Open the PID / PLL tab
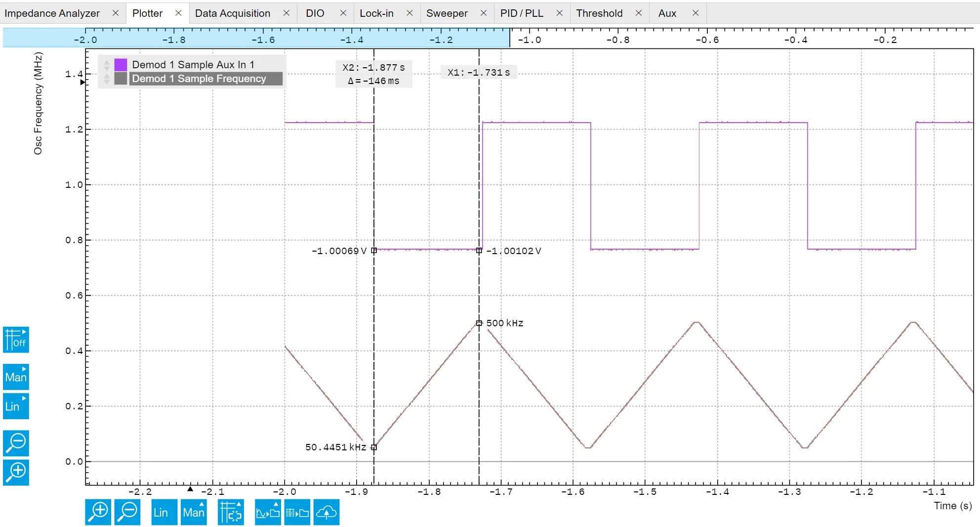980x527 pixels. 522,13
